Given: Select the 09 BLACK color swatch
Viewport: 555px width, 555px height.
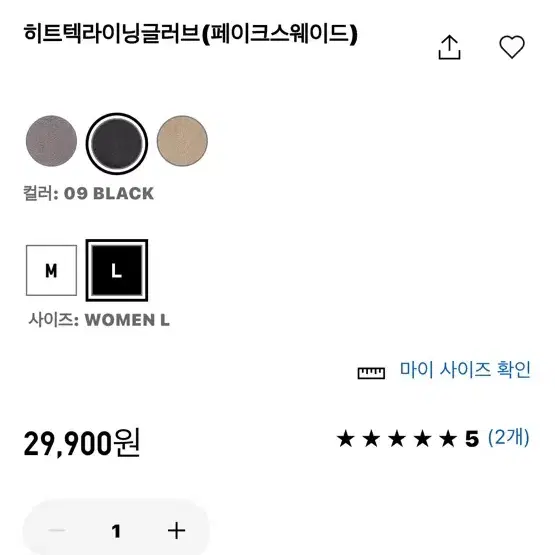Looking at the screenshot, I should (x=117, y=143).
